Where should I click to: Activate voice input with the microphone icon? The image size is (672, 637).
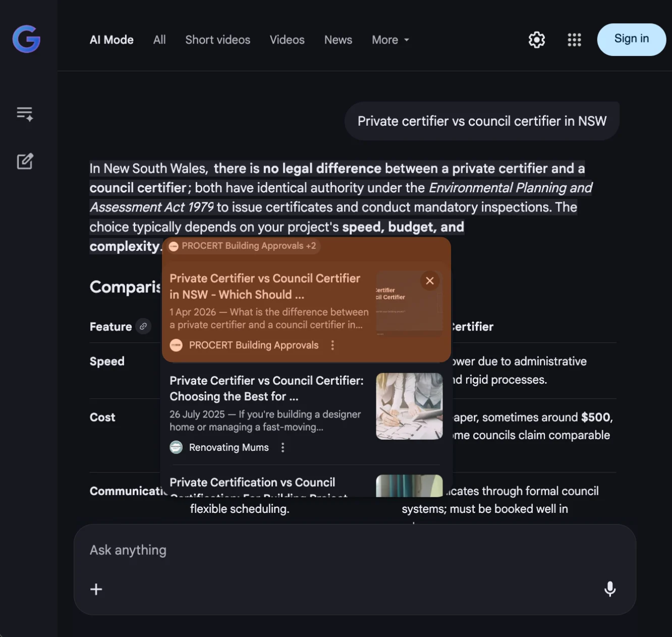click(x=610, y=589)
